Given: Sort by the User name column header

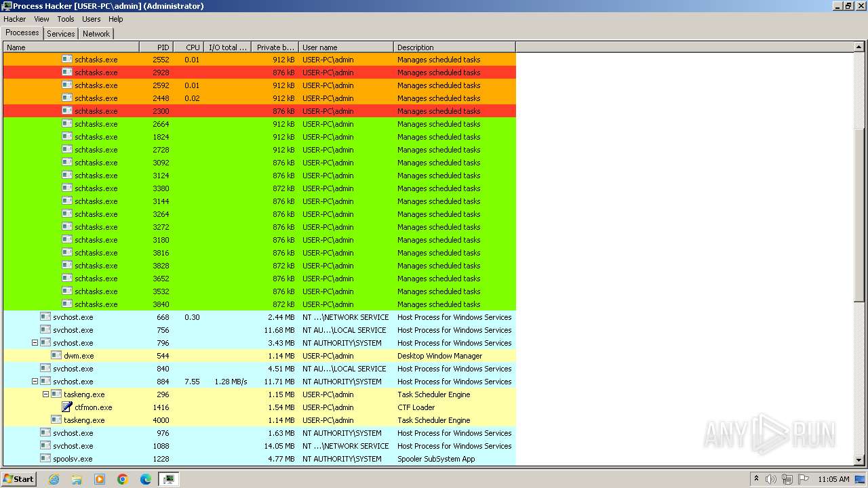Looking at the screenshot, I should [346, 47].
